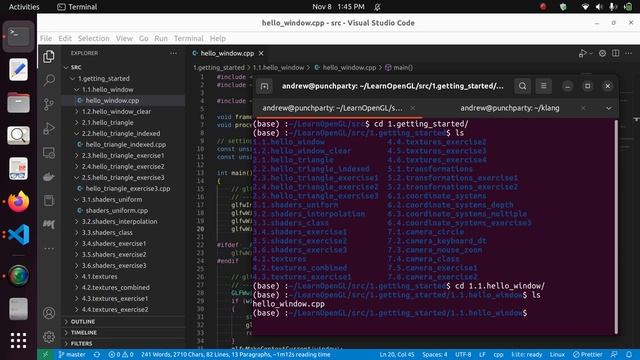The width and height of the screenshot is (640, 360).
Task: Open hello_triangle_indexed.cpp in Explorer
Action: [125, 144]
